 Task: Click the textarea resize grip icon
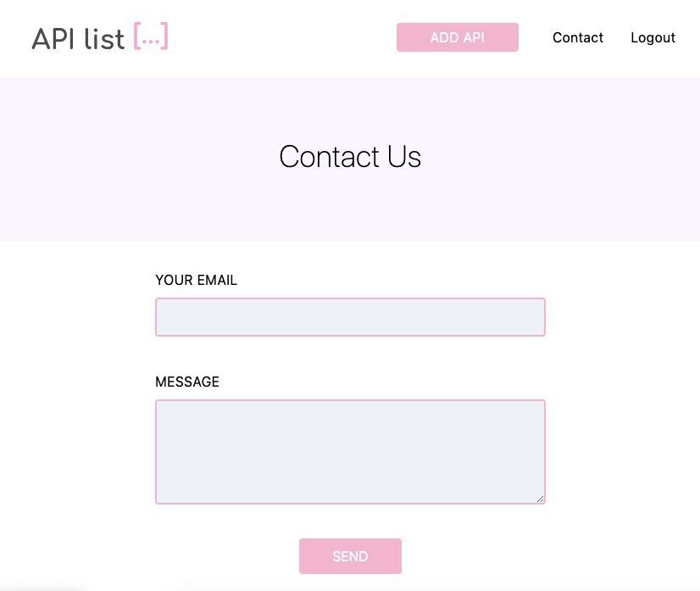click(x=540, y=499)
